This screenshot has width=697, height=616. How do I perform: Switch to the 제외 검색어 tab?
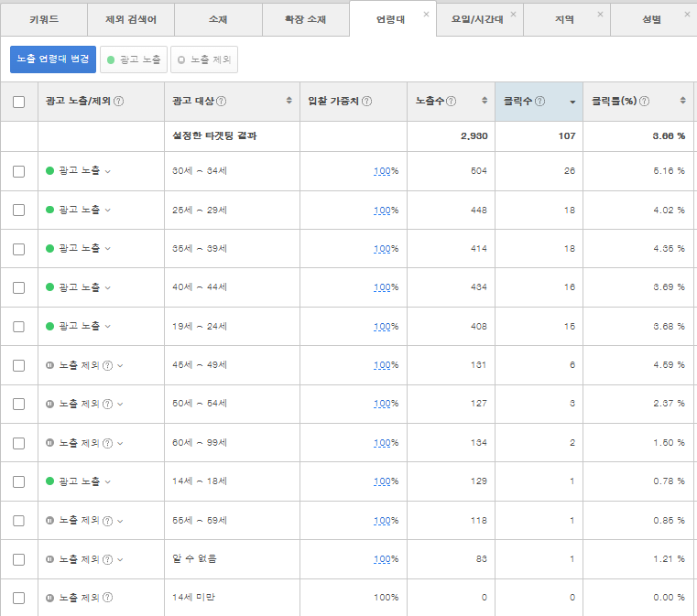pyautogui.click(x=131, y=19)
